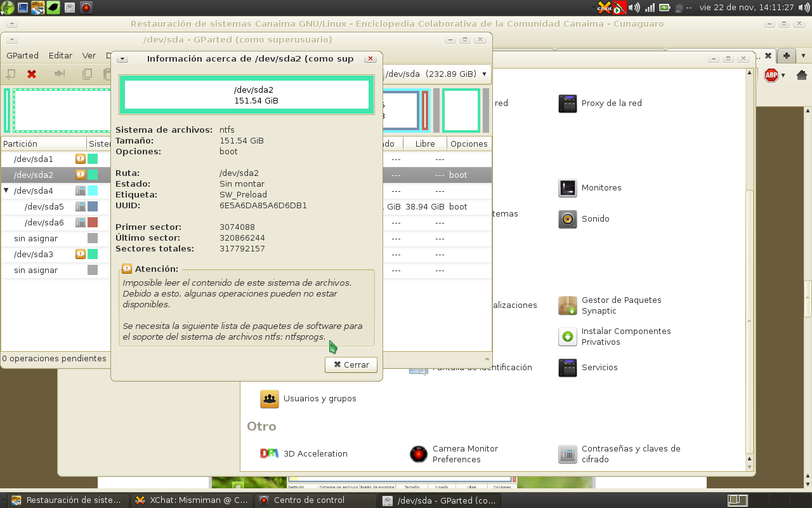This screenshot has height=508, width=812.
Task: Open the weather applet in tray
Action: tap(683, 8)
